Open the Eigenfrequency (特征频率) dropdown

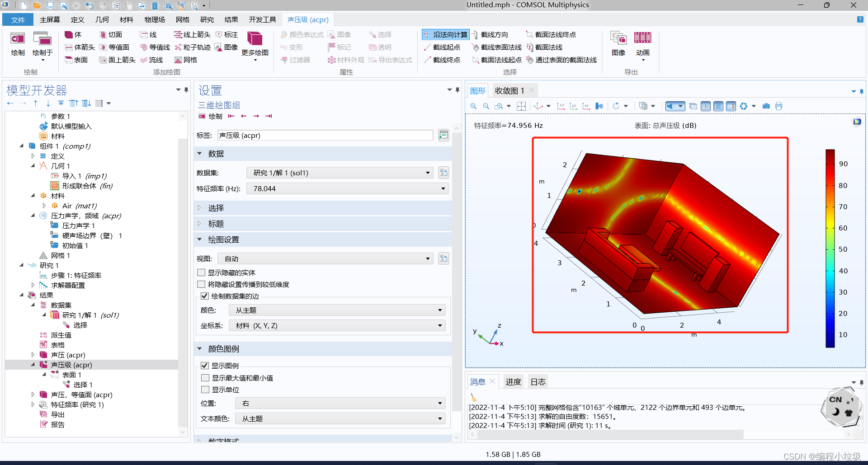click(x=347, y=188)
